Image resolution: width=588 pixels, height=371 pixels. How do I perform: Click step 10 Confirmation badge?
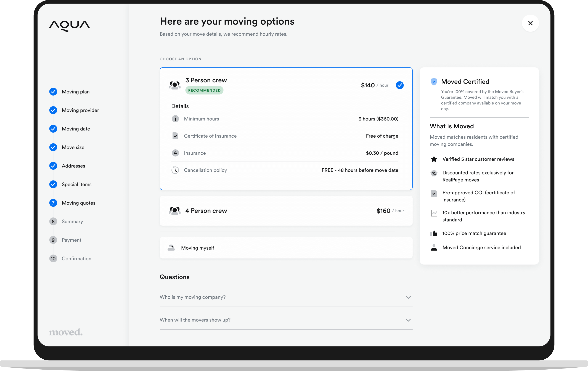53,258
